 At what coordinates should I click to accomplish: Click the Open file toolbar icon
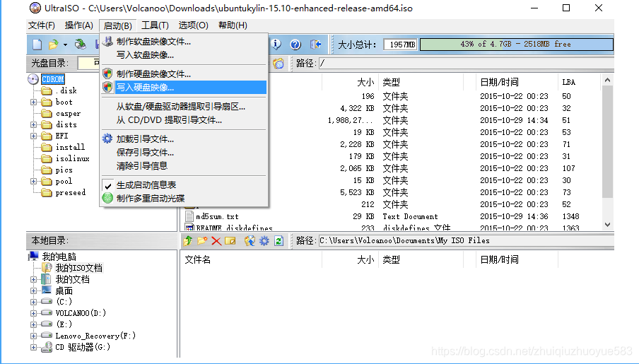point(53,45)
